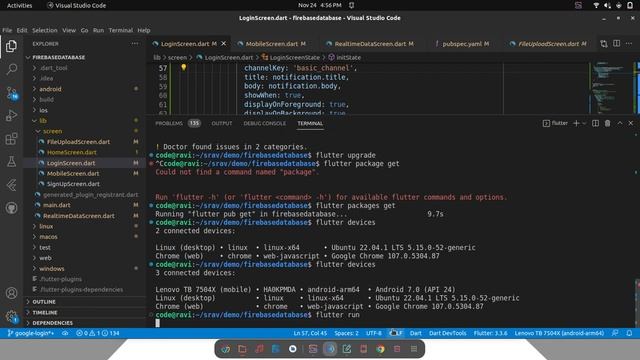This screenshot has height=360, width=640.
Task: Split the editor to the right
Action: (616, 44)
